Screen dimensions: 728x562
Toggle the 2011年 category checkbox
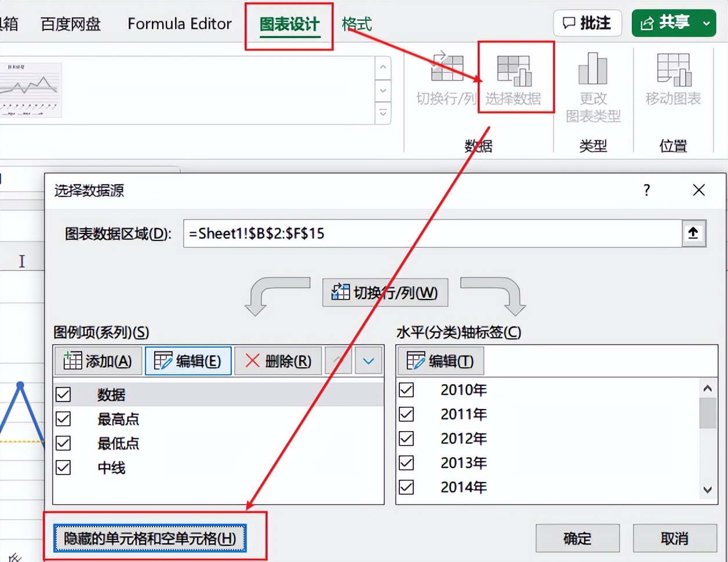406,414
